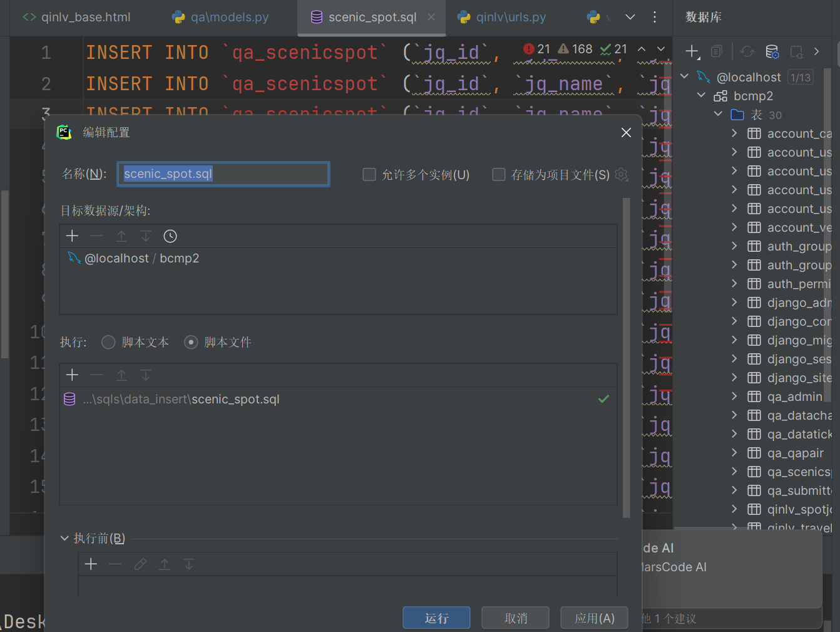840x632 pixels.
Task: Switch to the qa\models.py tab
Action: (x=220, y=18)
